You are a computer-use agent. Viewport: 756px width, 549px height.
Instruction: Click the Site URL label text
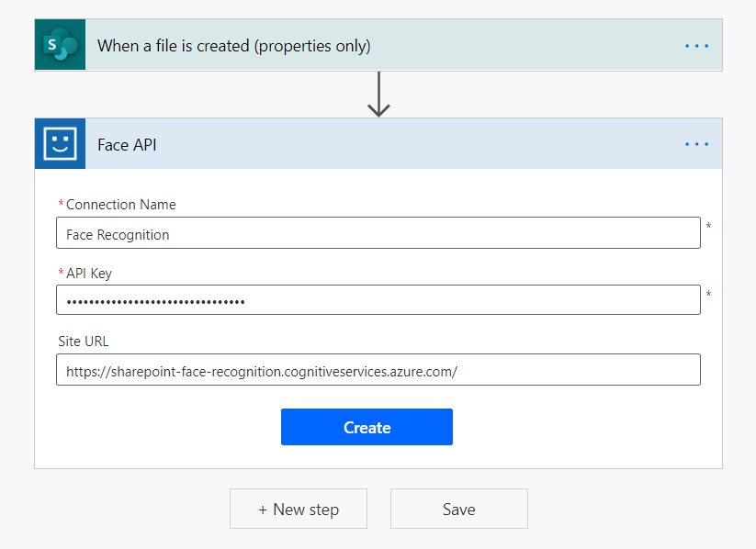(x=84, y=342)
